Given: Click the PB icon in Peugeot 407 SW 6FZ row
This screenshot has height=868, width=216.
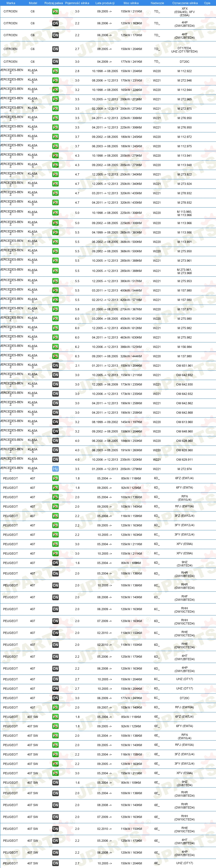Looking at the screenshot, I should [x=56, y=717].
